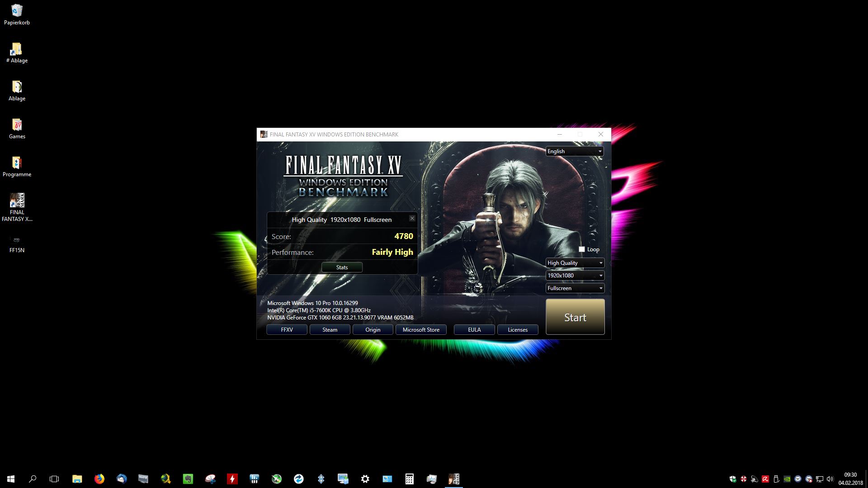Click the score value 4780

[404, 236]
